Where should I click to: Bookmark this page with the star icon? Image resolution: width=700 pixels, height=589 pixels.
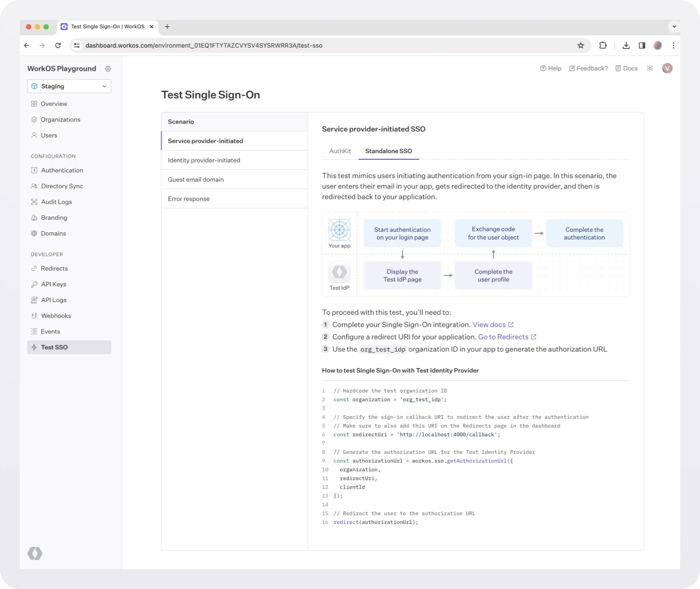tap(580, 45)
